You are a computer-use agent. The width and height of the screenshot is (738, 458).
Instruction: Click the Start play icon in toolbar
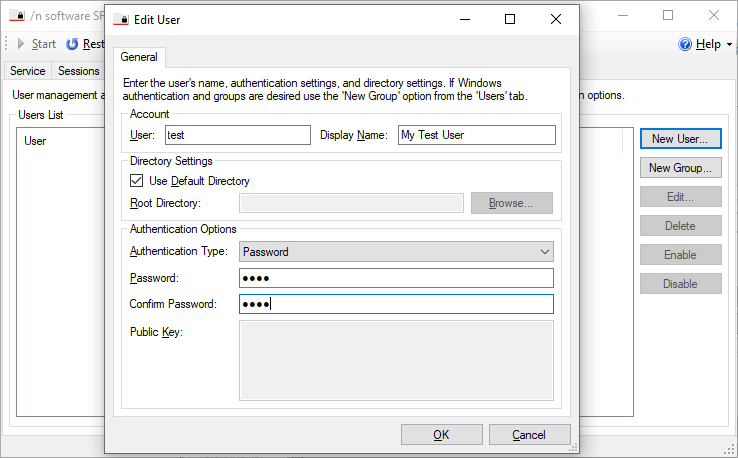pyautogui.click(x=21, y=44)
